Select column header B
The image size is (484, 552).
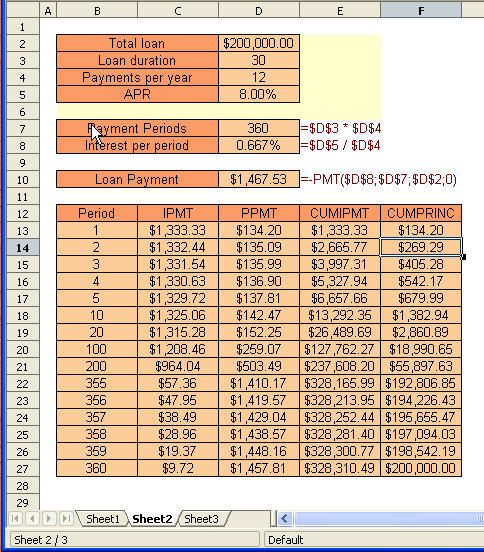[x=97, y=11]
